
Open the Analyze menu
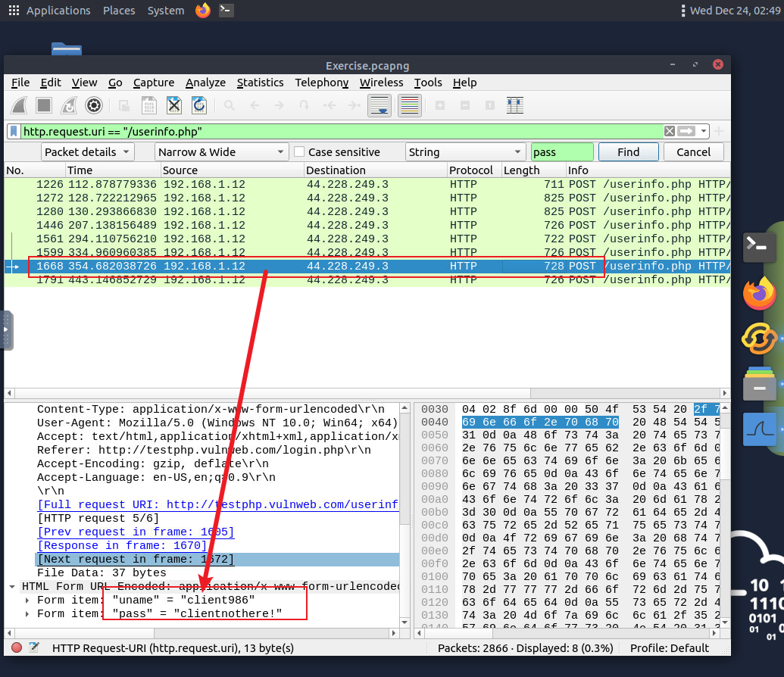205,83
